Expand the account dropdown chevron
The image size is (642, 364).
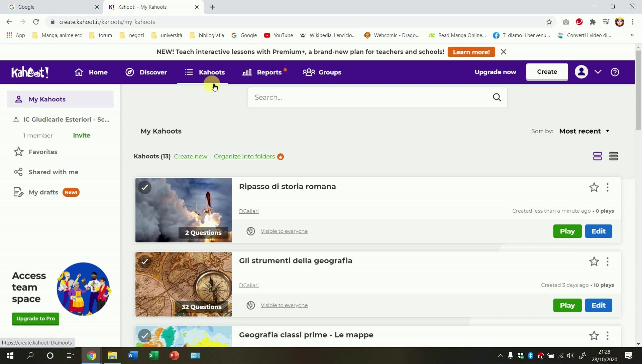(x=598, y=72)
